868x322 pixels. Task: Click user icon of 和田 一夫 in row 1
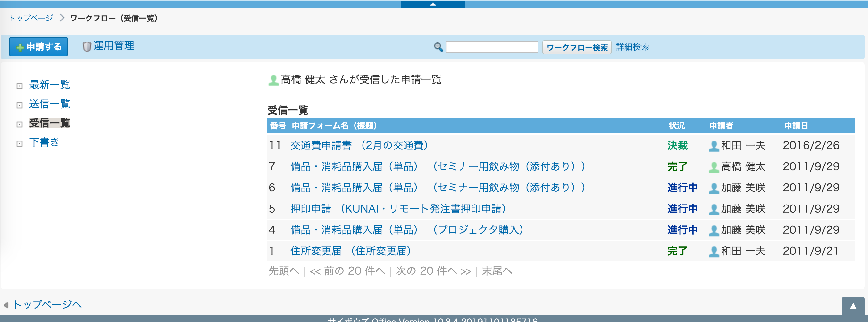[714, 252]
